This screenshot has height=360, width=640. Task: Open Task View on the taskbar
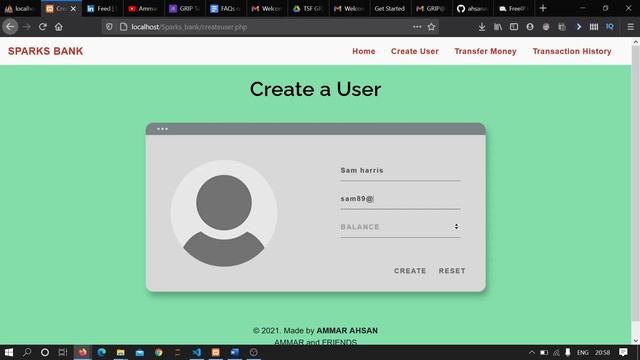63,352
